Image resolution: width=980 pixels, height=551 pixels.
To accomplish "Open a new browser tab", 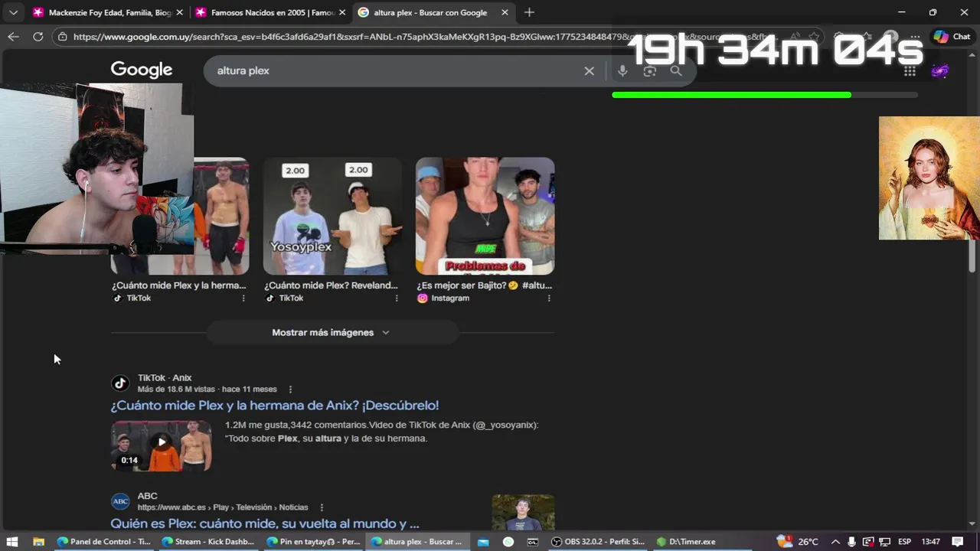I will point(529,12).
